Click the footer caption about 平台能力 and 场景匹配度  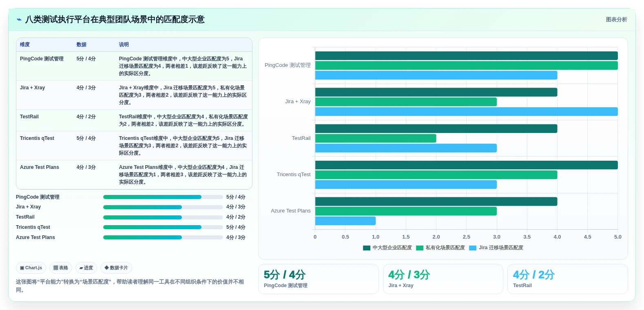(x=130, y=286)
